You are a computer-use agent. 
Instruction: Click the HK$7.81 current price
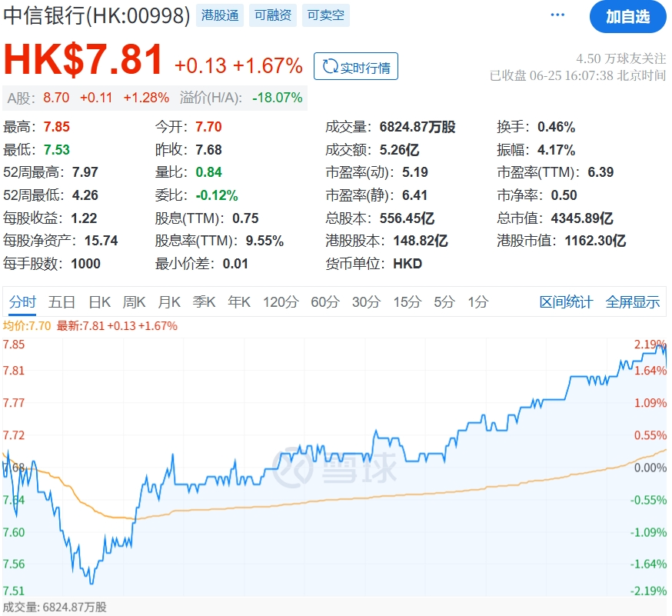pos(83,59)
